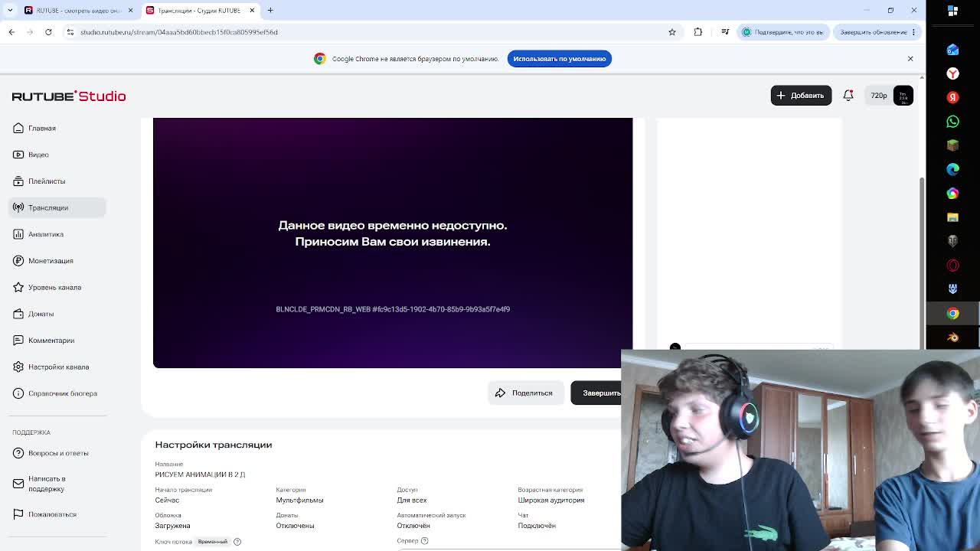Click the RUTUBE Studio logo
This screenshot has height=551, width=980.
[x=69, y=96]
